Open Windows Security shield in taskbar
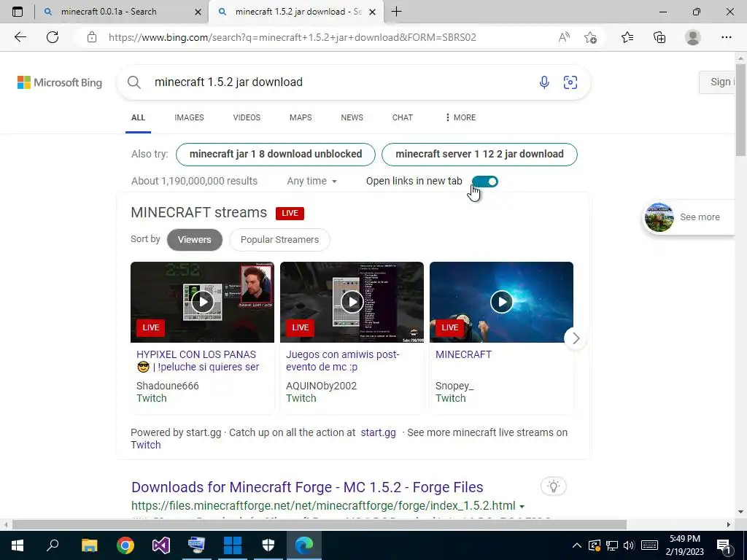The width and height of the screenshot is (747, 560). [x=268, y=545]
